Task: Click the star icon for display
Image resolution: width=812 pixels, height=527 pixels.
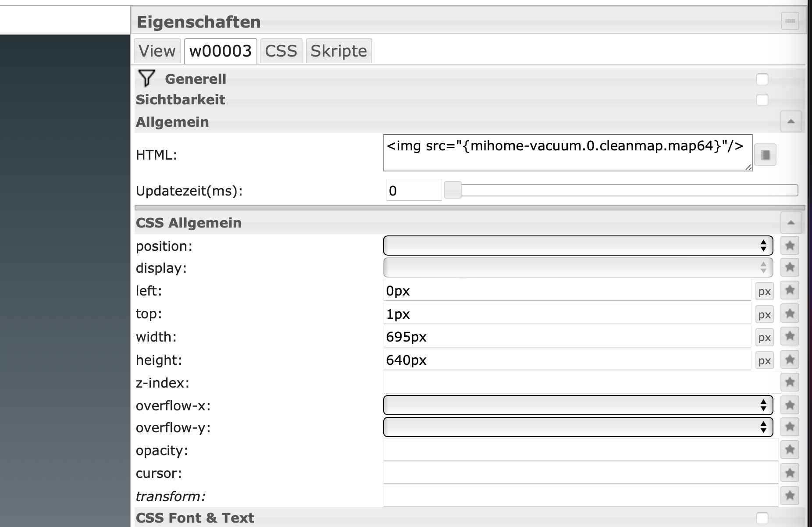Action: (x=790, y=267)
